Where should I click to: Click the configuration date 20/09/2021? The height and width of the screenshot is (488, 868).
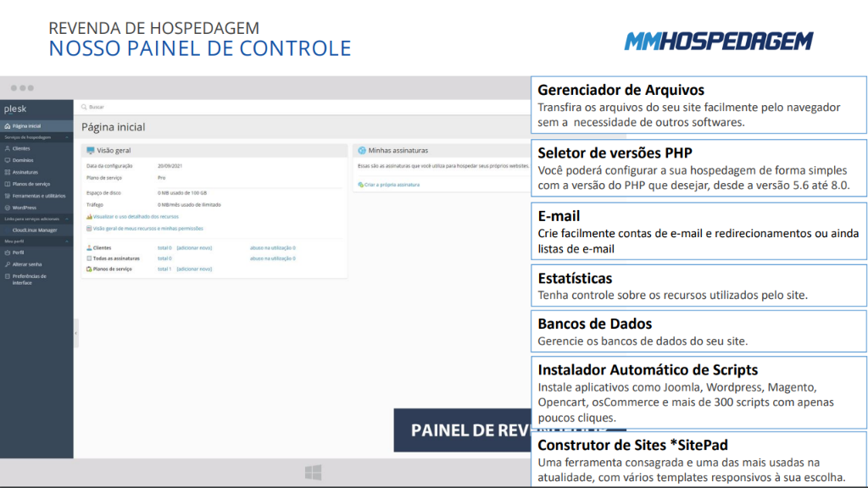pyautogui.click(x=170, y=166)
